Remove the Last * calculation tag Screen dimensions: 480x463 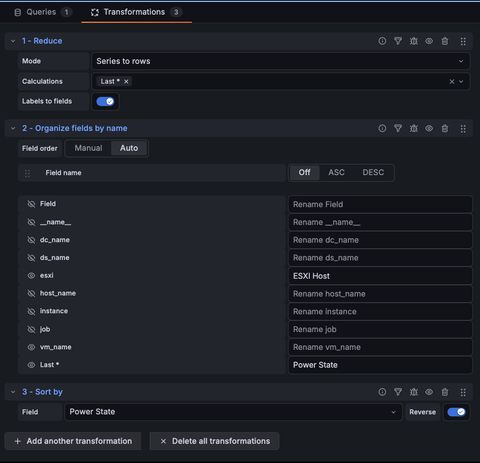point(126,81)
